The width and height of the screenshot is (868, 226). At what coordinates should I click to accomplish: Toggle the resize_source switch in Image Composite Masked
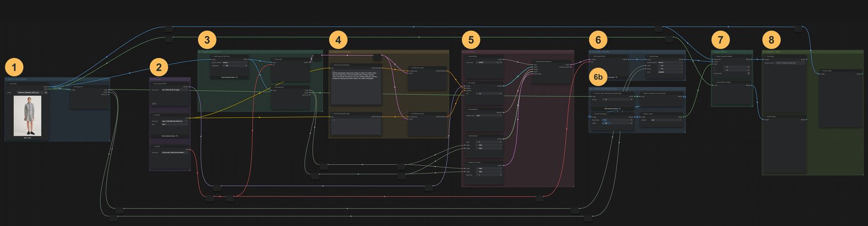click(x=747, y=73)
